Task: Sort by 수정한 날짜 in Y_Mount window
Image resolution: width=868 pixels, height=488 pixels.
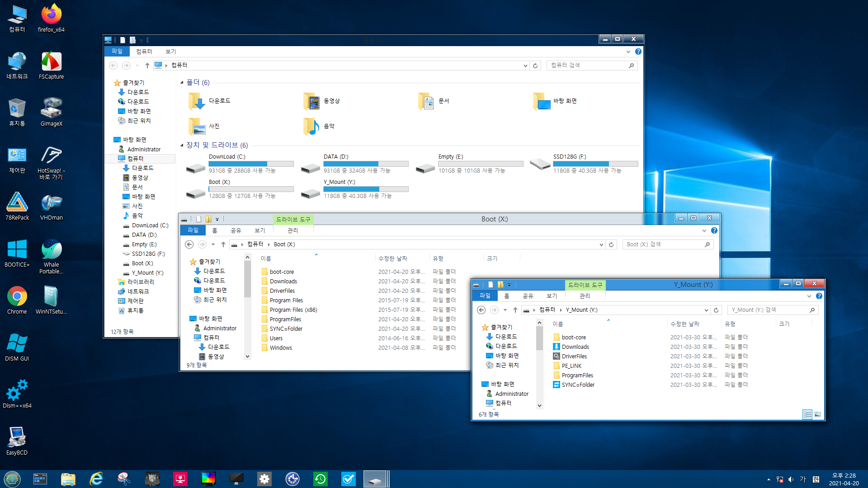Action: (694, 324)
